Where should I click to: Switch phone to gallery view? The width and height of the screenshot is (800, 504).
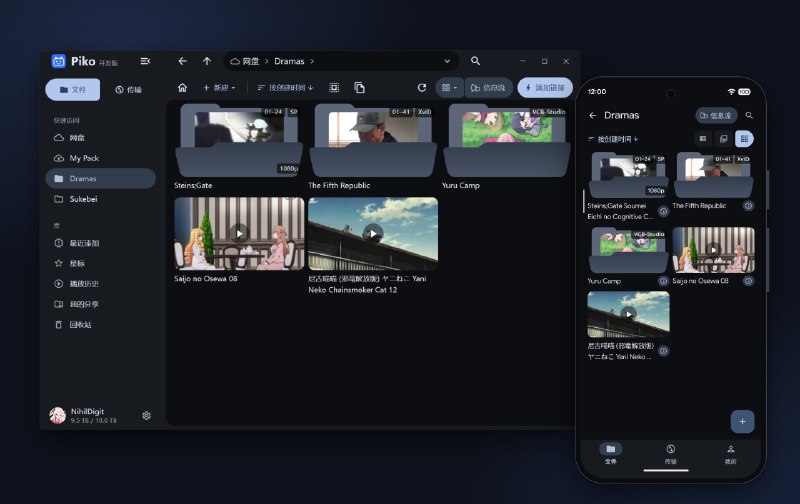click(723, 139)
